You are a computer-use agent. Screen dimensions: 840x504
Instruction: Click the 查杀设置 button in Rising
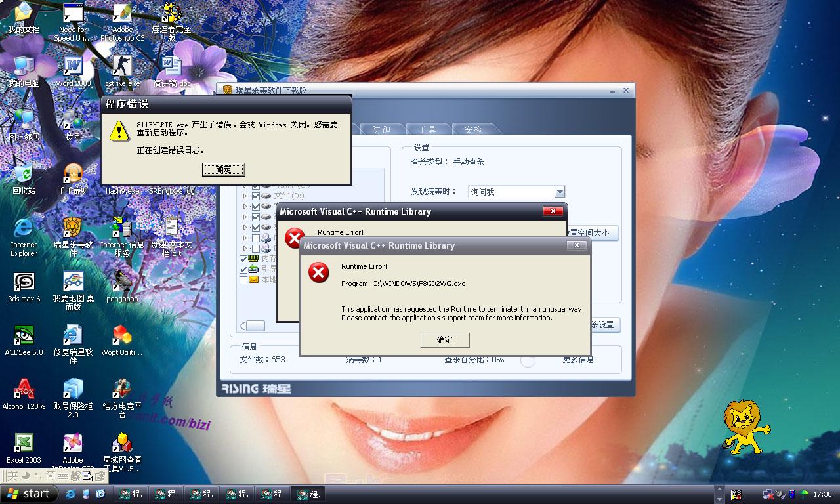click(x=604, y=325)
